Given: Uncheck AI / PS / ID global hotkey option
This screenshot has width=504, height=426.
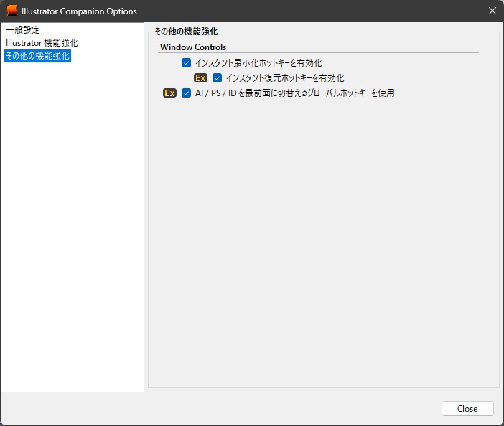Looking at the screenshot, I should pyautogui.click(x=186, y=93).
